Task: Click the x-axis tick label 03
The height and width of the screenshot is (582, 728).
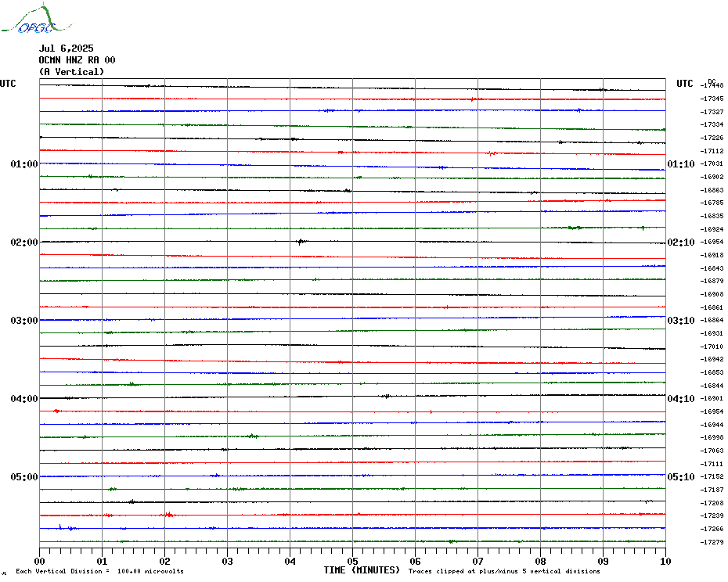Action: coord(228,562)
